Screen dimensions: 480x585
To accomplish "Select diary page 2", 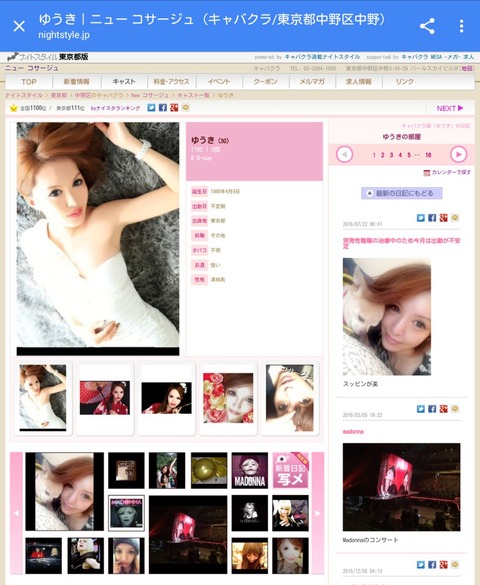I will (383, 155).
